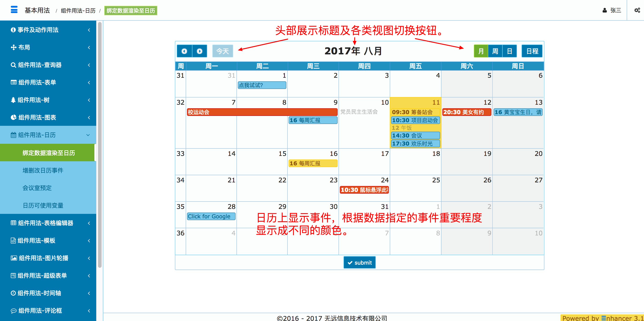Click the submit button

coord(359,263)
